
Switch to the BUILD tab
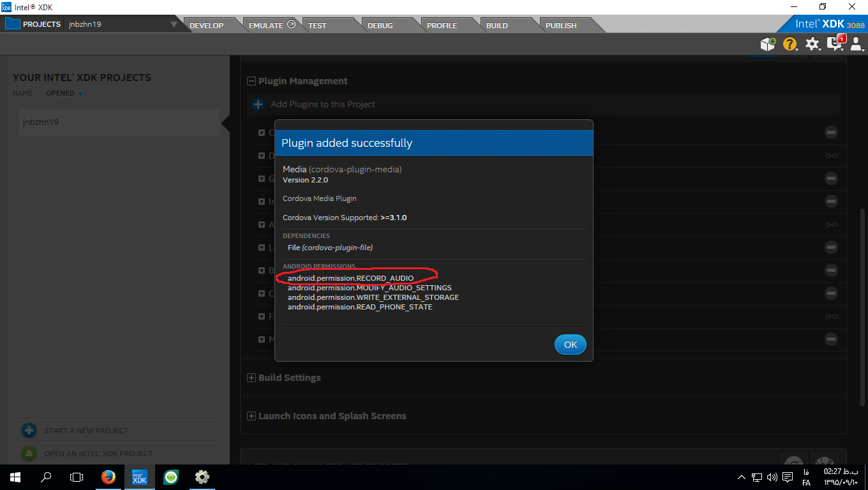click(x=497, y=26)
